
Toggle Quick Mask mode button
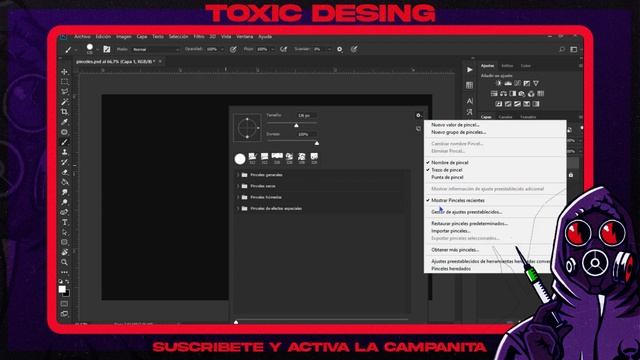[64, 304]
